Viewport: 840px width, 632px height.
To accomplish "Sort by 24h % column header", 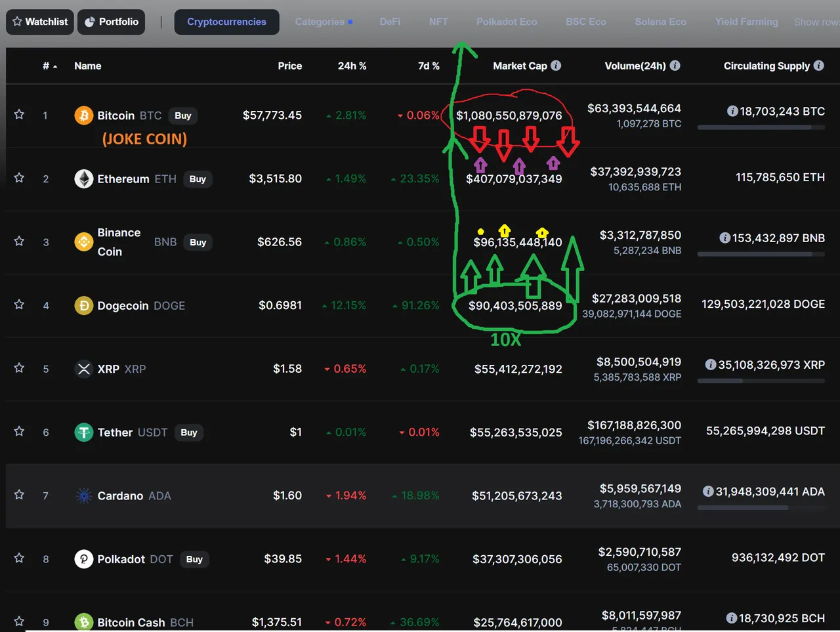I will click(x=352, y=66).
